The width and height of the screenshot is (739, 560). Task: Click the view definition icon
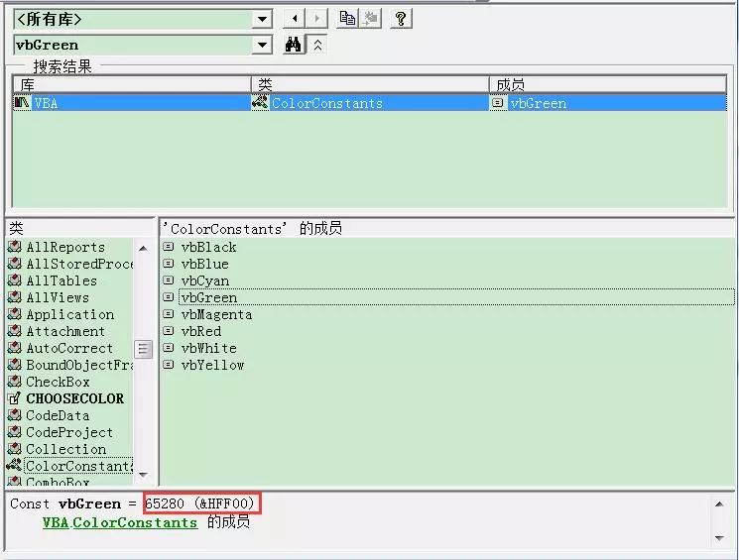coord(370,19)
